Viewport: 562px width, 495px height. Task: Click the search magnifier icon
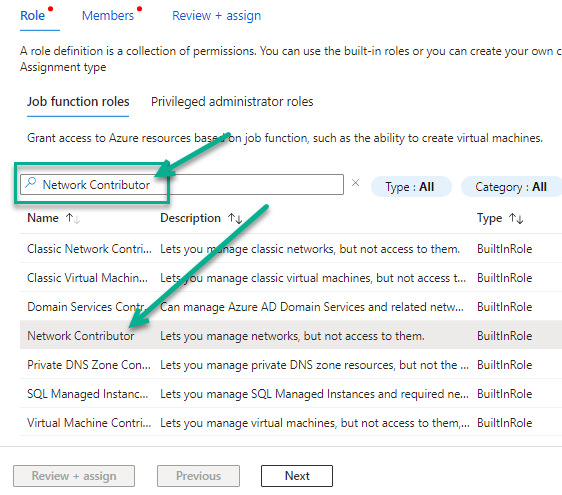(31, 183)
